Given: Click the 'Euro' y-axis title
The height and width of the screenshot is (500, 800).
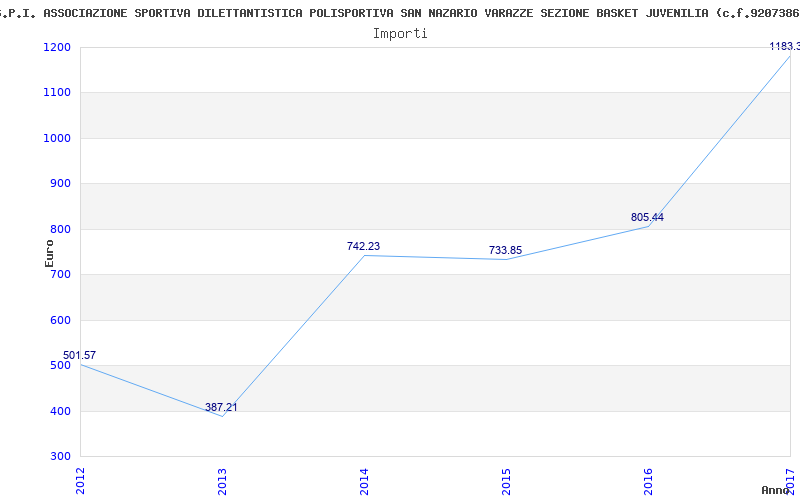Looking at the screenshot, I should coord(49,253).
